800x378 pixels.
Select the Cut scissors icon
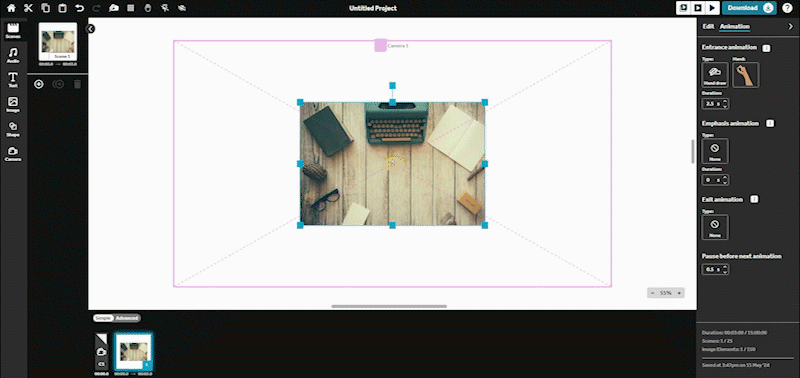click(29, 8)
